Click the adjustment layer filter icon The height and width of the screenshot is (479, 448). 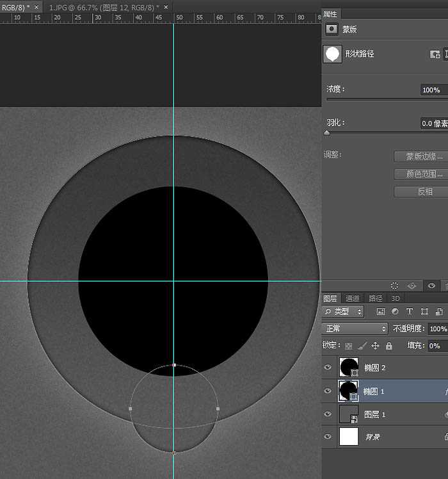click(395, 312)
